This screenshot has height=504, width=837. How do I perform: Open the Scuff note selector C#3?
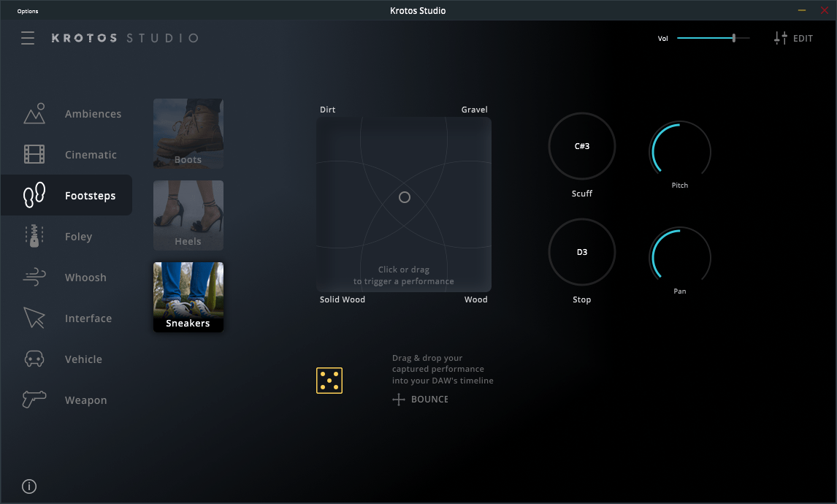coord(582,146)
